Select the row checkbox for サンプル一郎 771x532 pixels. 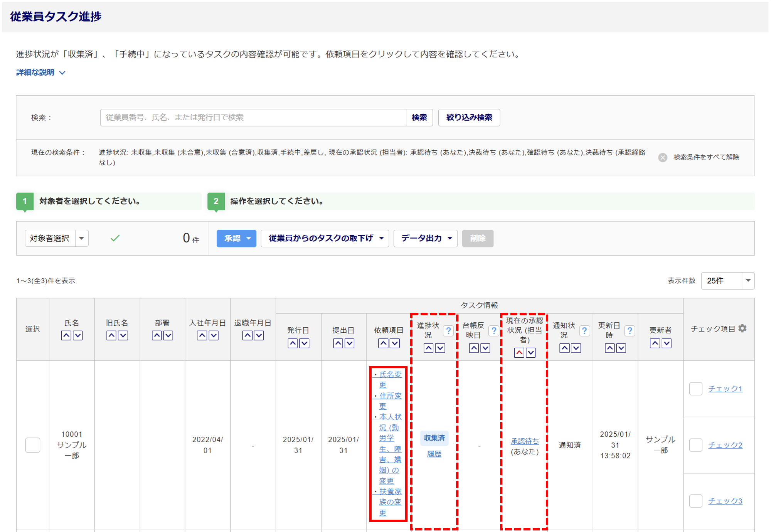[33, 445]
